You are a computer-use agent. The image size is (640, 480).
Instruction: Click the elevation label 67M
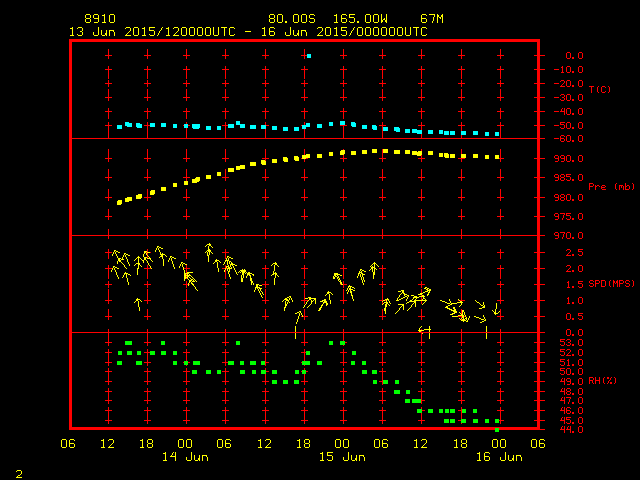(432, 19)
